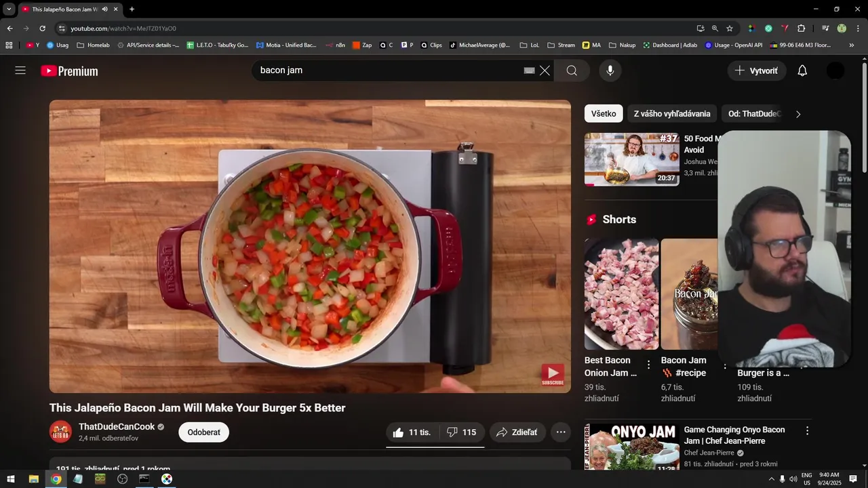Open File Explorer from taskbar

tap(33, 479)
